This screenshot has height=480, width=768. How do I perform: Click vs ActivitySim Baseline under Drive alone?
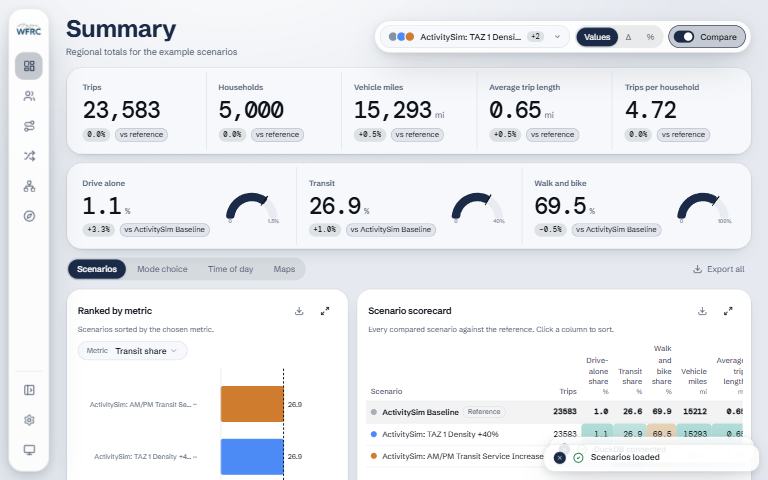coord(165,230)
